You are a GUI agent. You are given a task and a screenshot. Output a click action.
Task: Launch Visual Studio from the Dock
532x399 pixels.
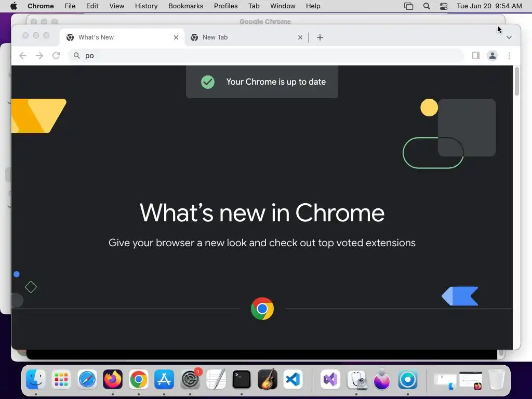[x=330, y=379]
